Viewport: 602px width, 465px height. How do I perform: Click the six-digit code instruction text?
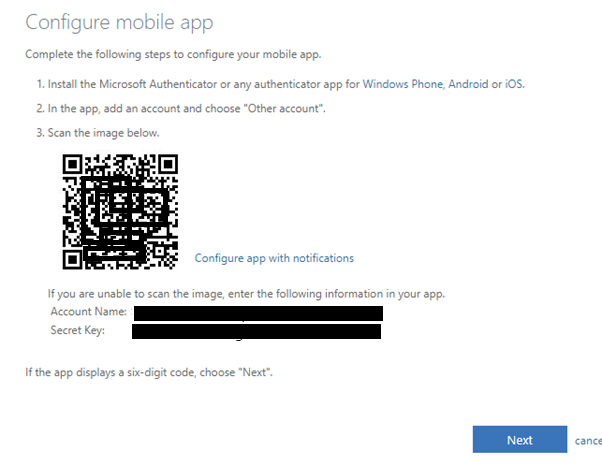tap(149, 372)
